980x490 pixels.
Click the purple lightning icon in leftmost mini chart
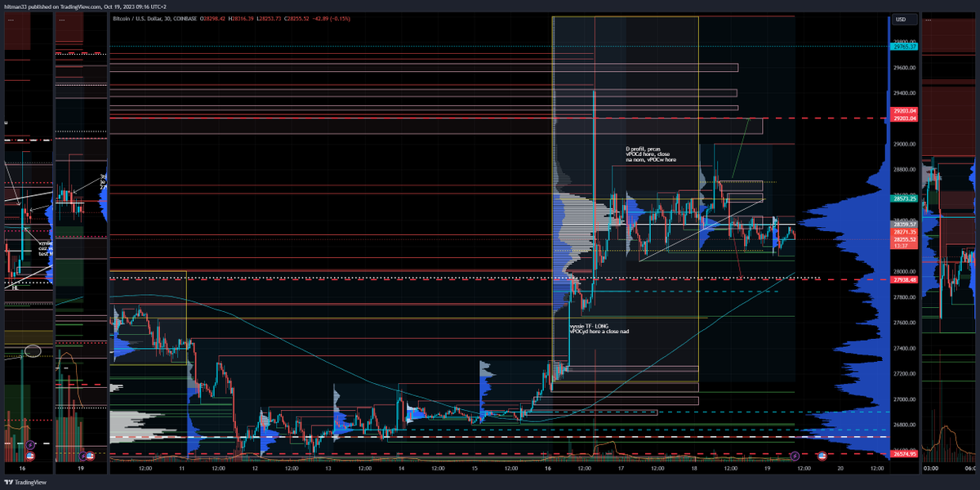click(x=29, y=444)
